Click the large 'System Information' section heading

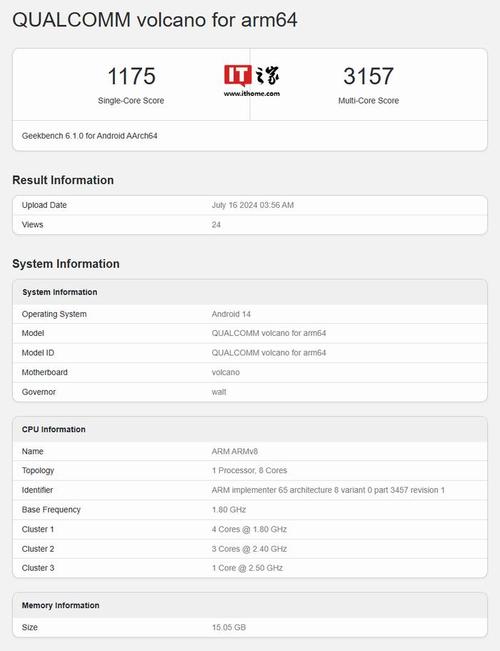click(66, 264)
